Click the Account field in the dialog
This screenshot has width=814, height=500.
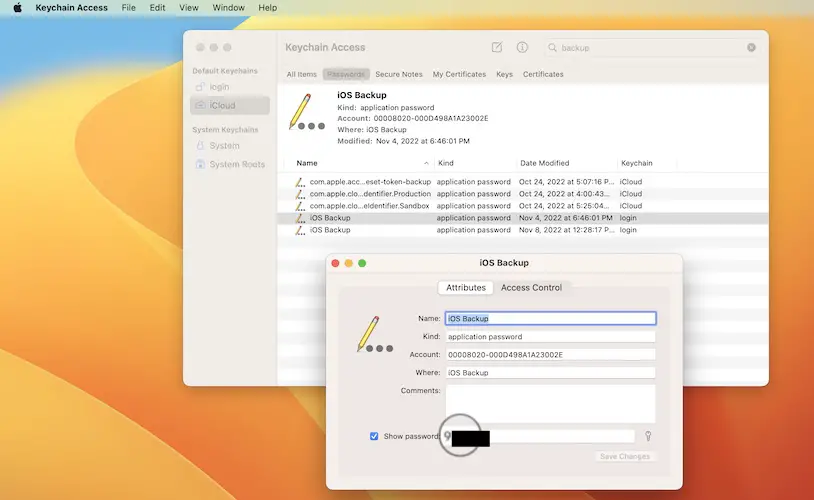click(550, 355)
